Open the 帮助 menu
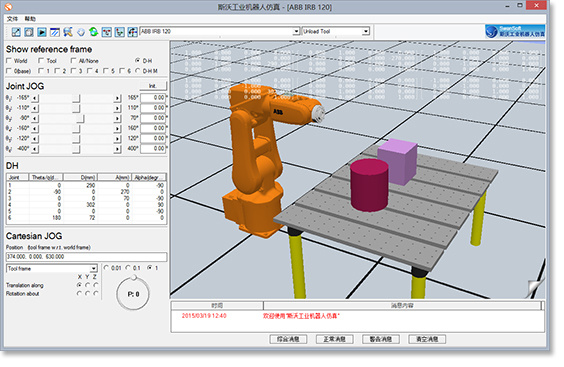This screenshot has width=564, height=367. pos(30,19)
